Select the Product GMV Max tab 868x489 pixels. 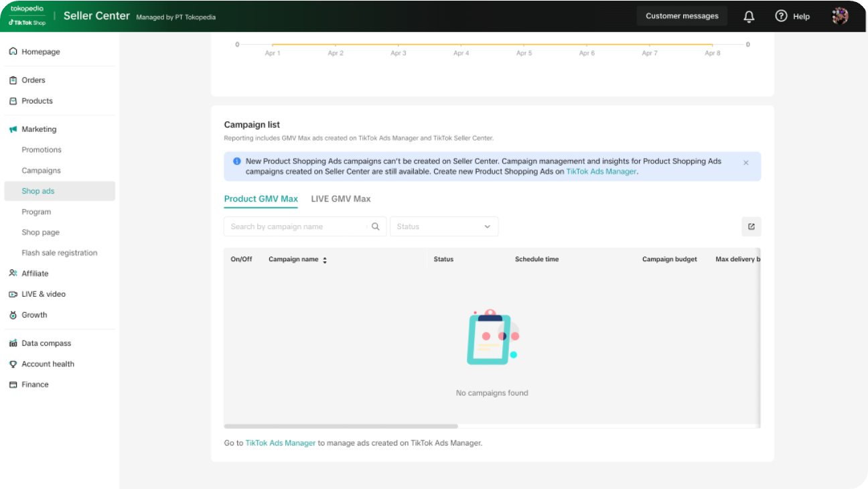[x=261, y=199]
